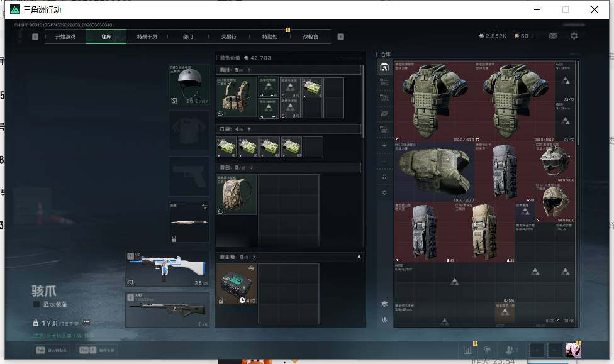Select the blue-white submachine gun slot
614x364 pixels.
tap(167, 269)
